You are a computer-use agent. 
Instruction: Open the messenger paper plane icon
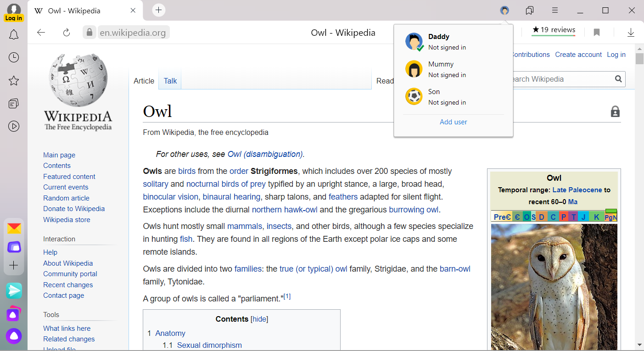14,290
